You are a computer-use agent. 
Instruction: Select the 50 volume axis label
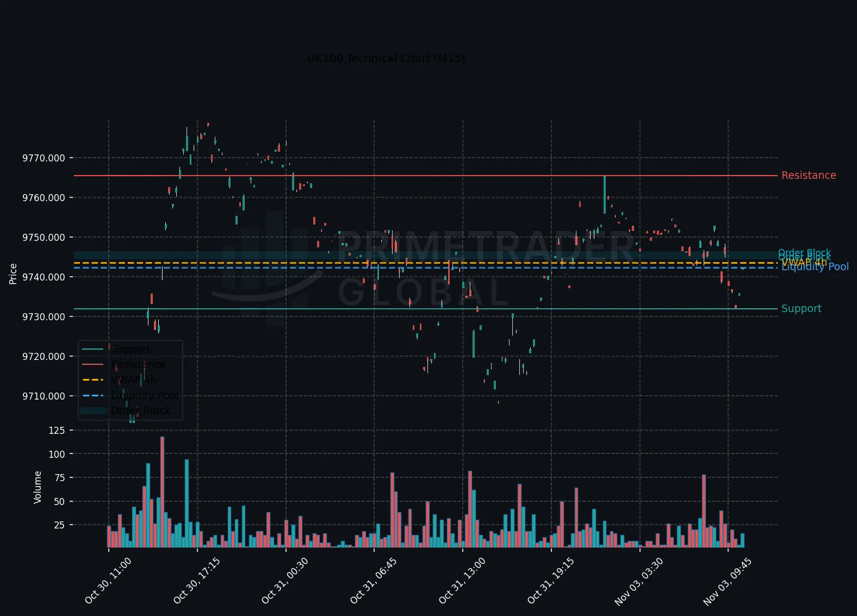[x=59, y=502]
